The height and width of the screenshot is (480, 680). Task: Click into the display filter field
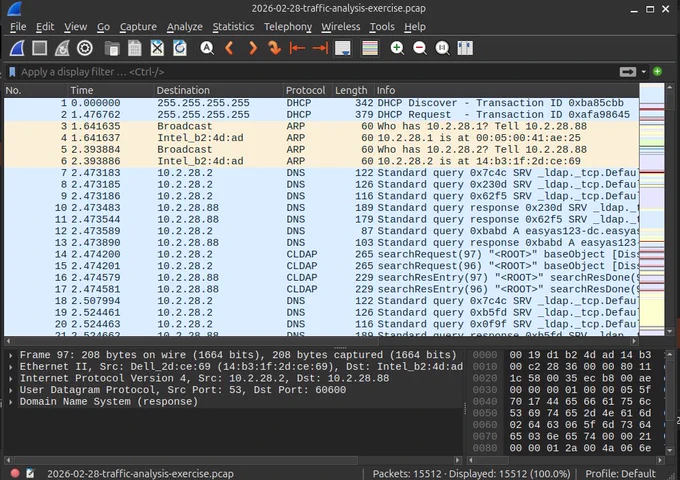[x=317, y=72]
